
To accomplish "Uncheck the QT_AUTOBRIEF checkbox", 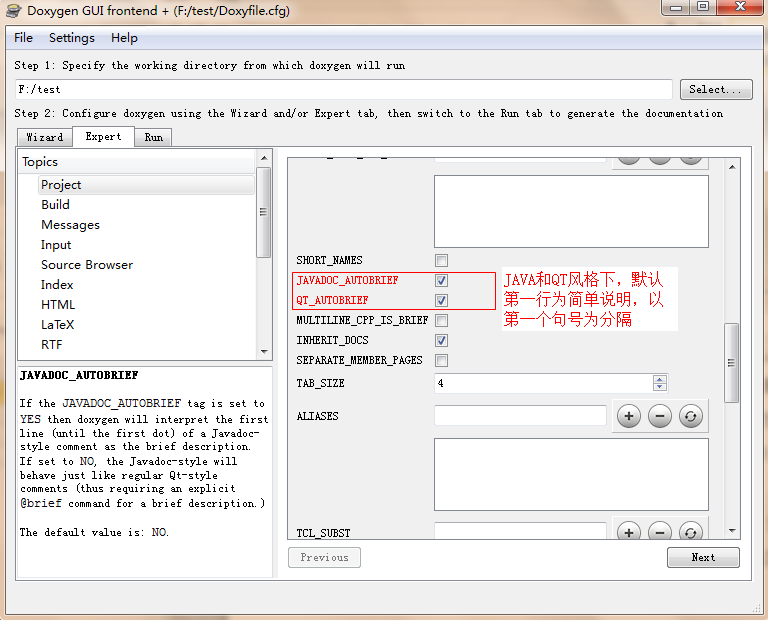I will (x=441, y=300).
